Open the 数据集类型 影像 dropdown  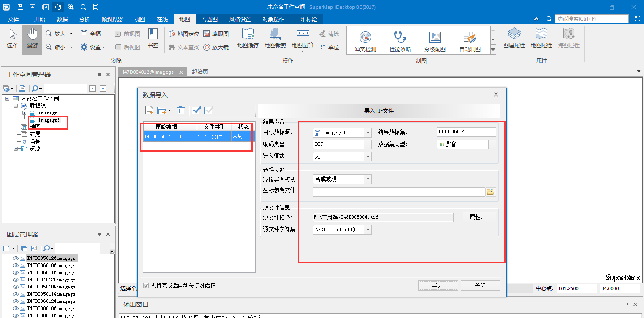click(x=492, y=144)
